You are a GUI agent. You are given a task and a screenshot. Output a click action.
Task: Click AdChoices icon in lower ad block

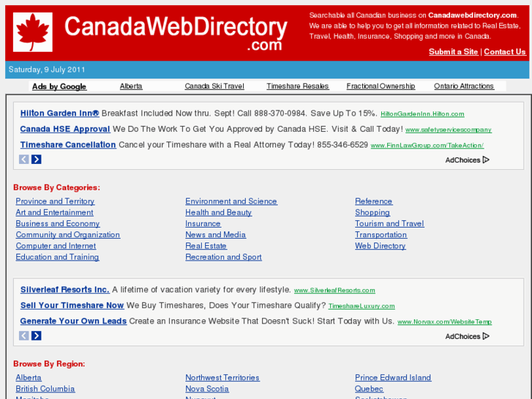486,336
